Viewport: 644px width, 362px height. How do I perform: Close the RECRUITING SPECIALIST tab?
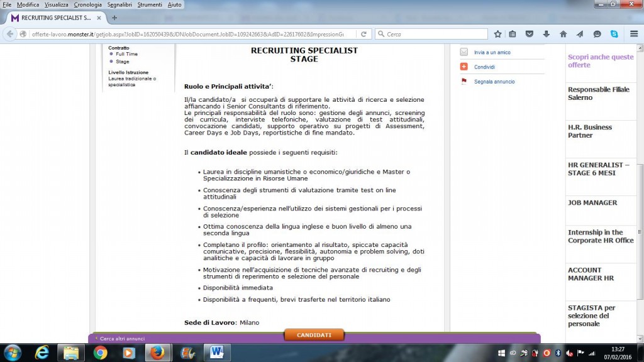tap(99, 18)
